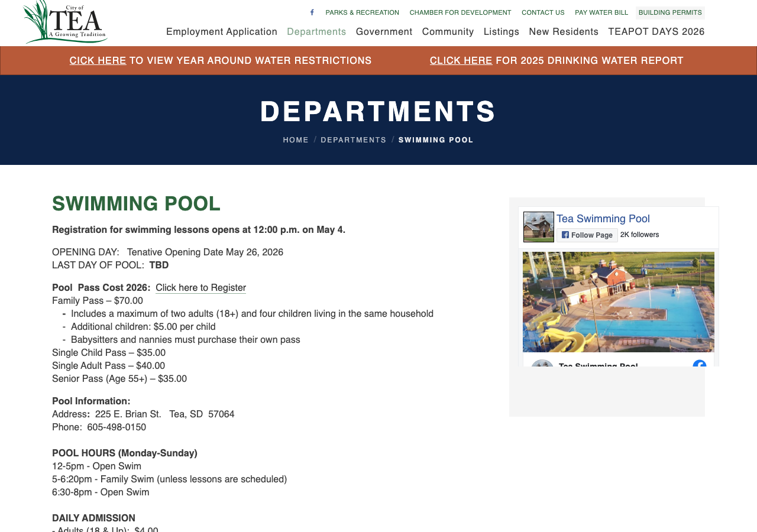Click the DAILY ADMISSION heading
Viewport: 757px width, 532px height.
tap(94, 518)
